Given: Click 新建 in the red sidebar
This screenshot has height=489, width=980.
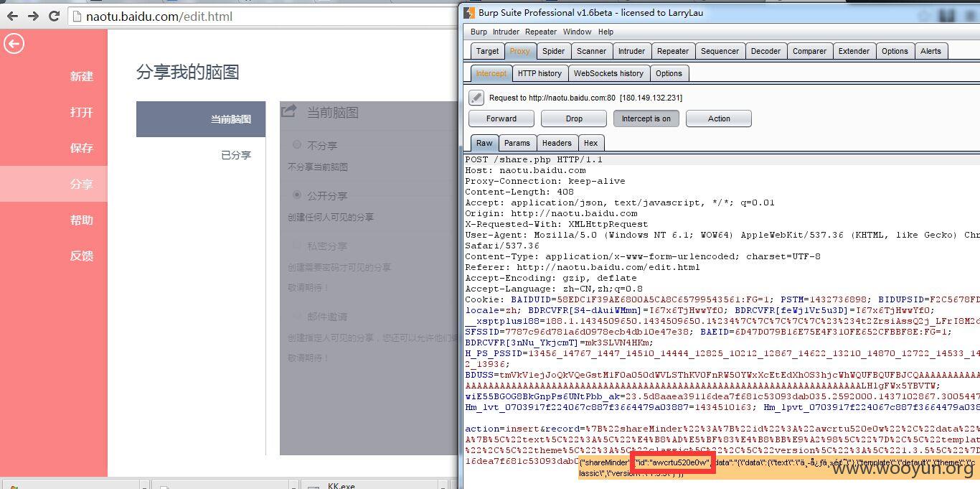Looking at the screenshot, I should click(81, 76).
